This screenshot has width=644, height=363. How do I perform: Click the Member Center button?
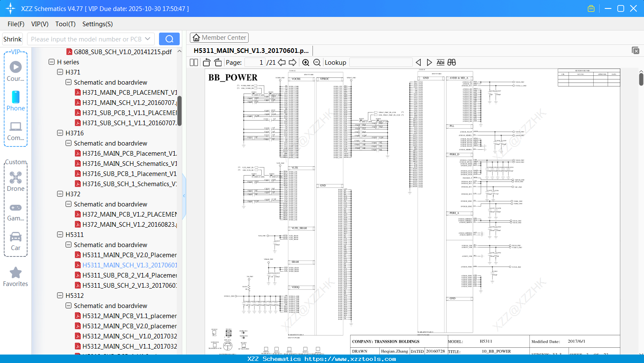[219, 37]
